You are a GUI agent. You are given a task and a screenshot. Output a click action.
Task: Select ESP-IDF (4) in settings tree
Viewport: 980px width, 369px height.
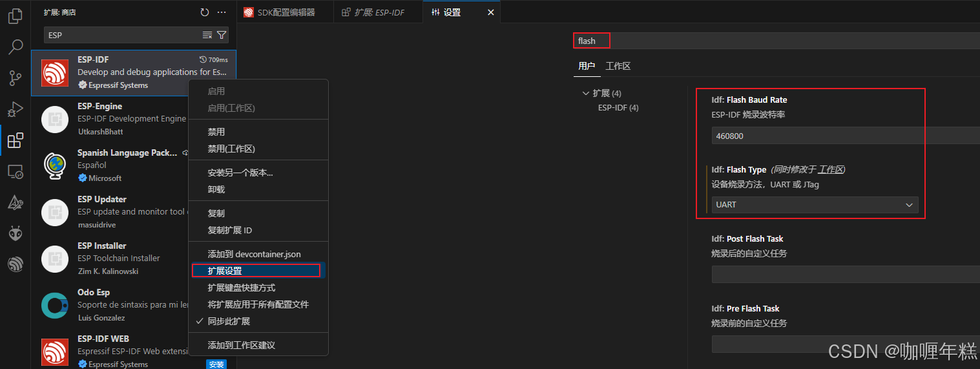coord(618,108)
